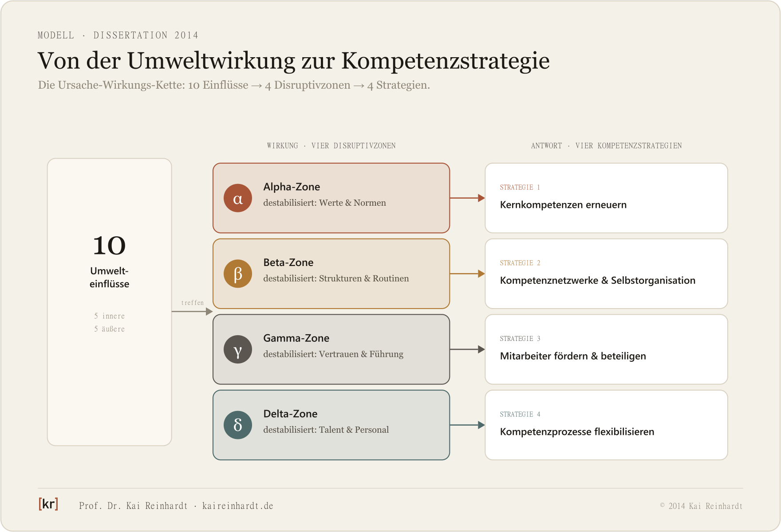
Task: Click the main title 'Von der Umweltwirkung zur Kompetenzstrategie'
Action: tap(294, 61)
